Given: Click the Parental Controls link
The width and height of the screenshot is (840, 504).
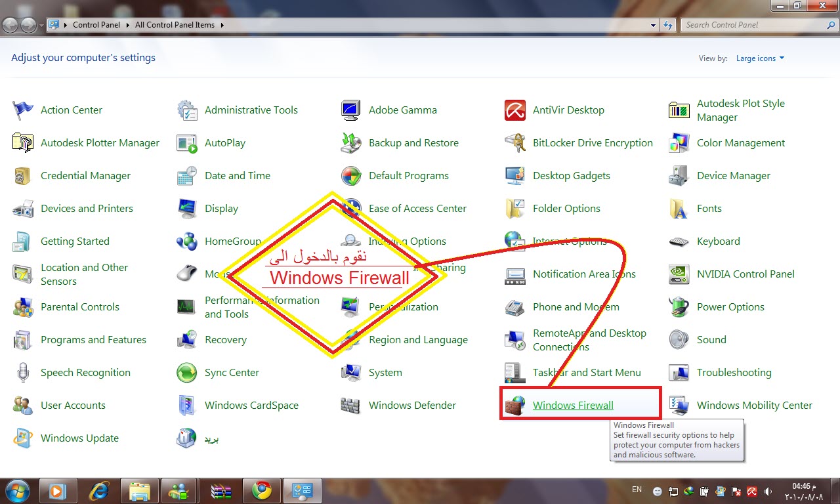Looking at the screenshot, I should tap(80, 307).
